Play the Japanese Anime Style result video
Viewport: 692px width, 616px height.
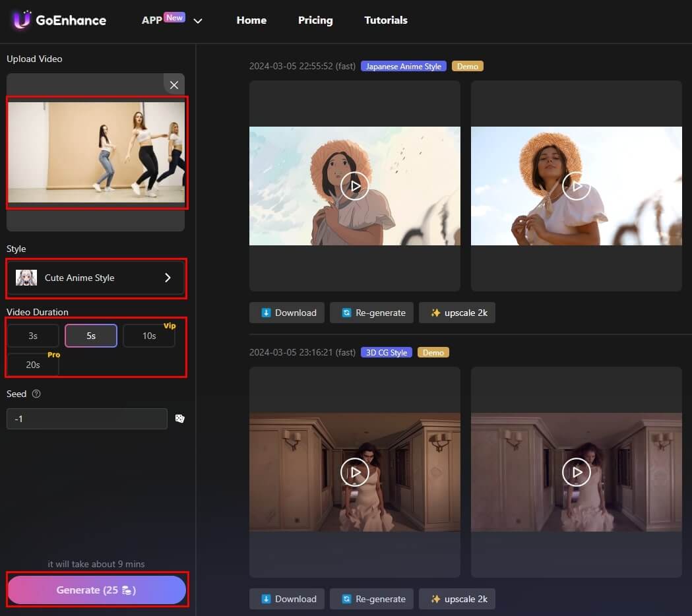pos(355,186)
